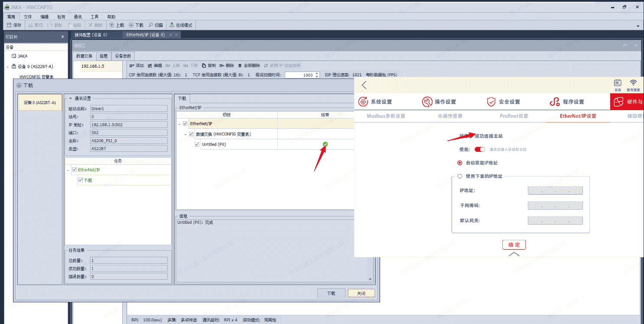This screenshot has width=644, height=324.
Task: Toggle the 使能 enable switch
Action: tap(479, 149)
